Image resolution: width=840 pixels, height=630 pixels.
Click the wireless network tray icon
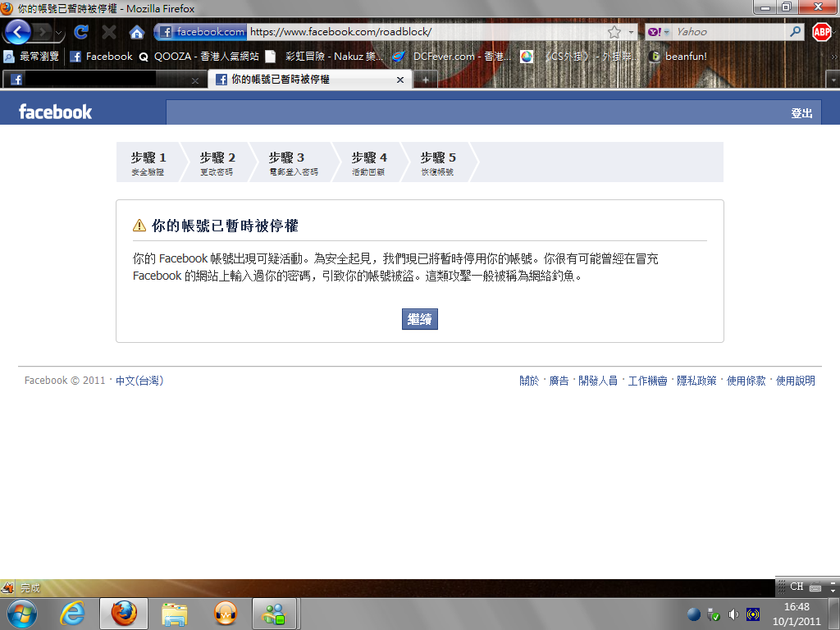[x=753, y=614]
